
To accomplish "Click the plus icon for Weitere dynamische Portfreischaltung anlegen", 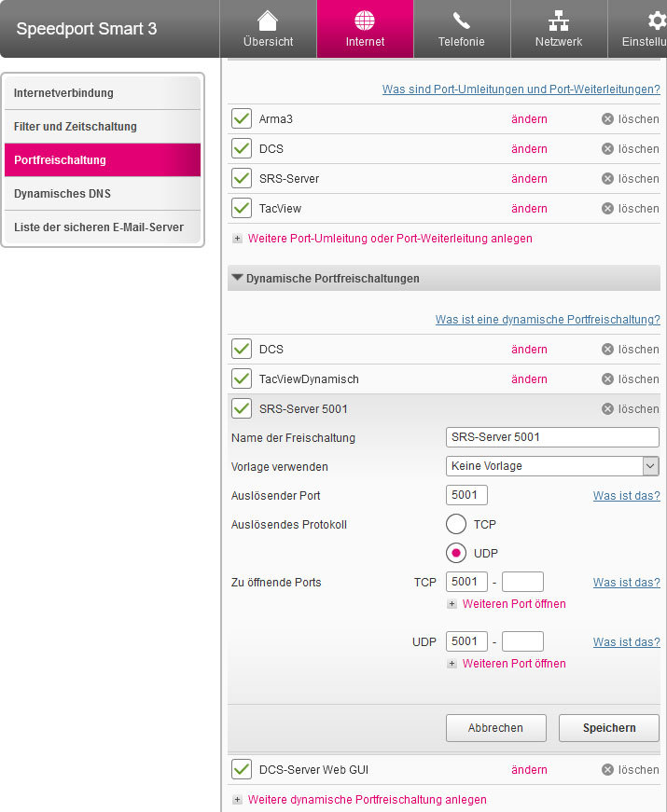I will point(237,800).
